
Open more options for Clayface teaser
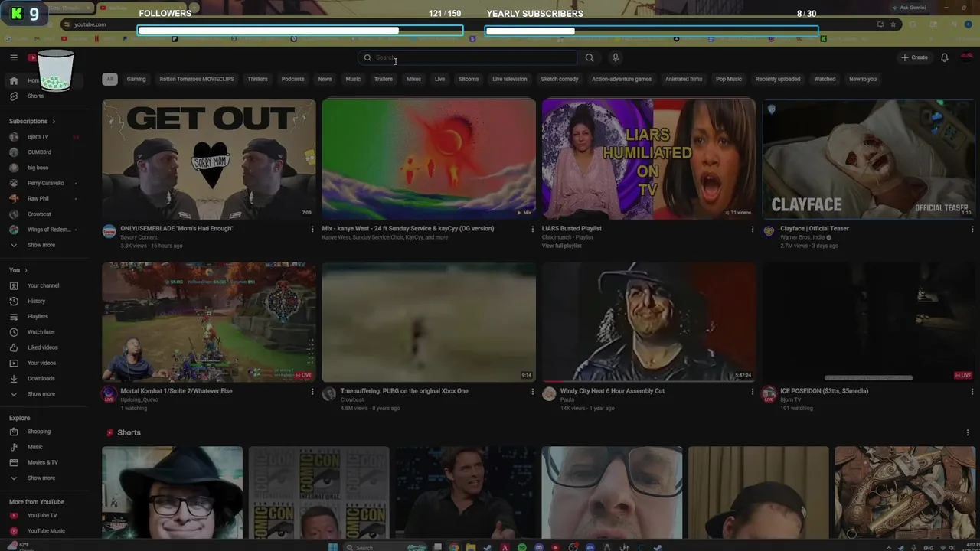point(972,229)
